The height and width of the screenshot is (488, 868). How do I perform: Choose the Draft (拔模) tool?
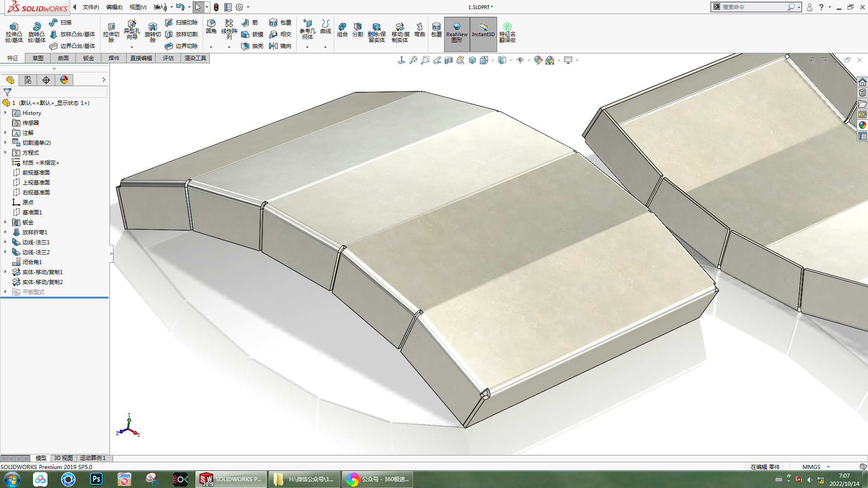coord(252,34)
